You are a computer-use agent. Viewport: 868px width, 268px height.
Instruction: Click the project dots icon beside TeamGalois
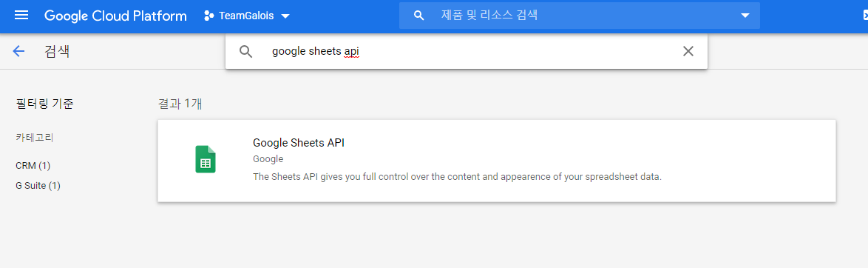208,16
